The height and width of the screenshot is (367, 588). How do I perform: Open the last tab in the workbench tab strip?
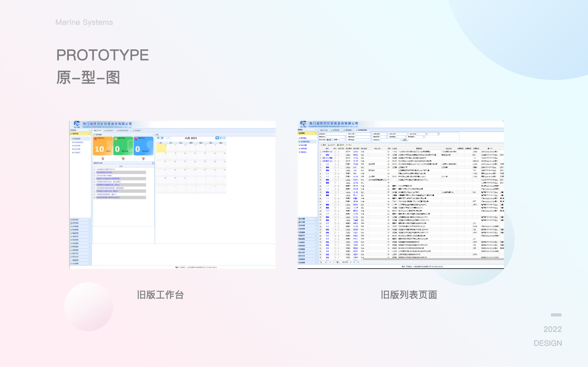[x=137, y=131]
